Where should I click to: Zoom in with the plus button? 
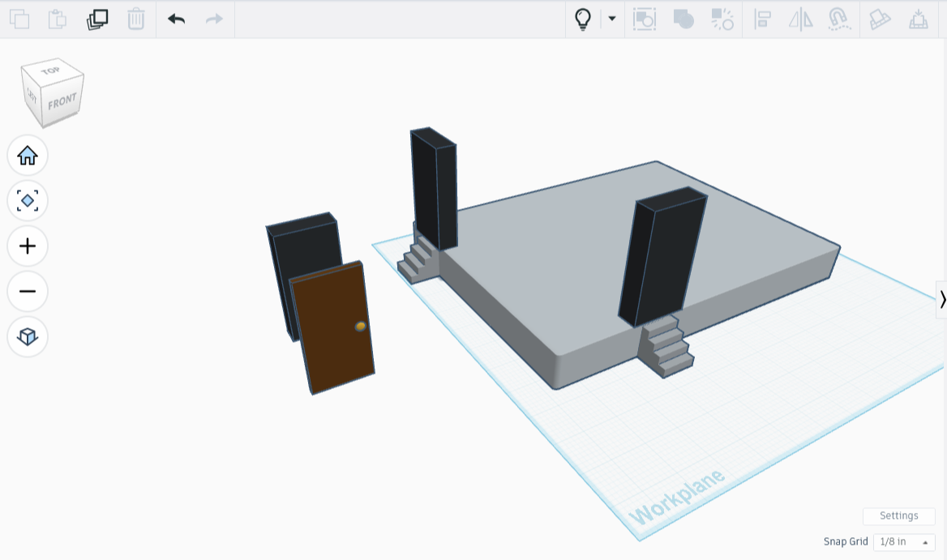27,246
